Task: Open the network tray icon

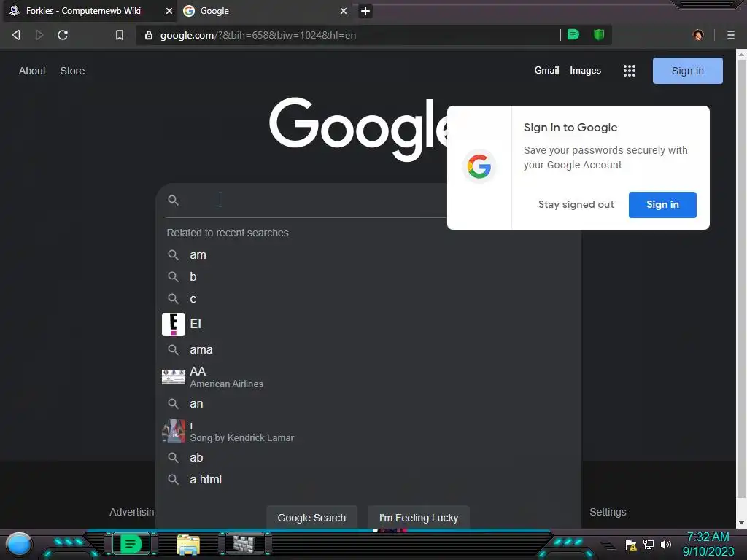Action: [x=649, y=544]
